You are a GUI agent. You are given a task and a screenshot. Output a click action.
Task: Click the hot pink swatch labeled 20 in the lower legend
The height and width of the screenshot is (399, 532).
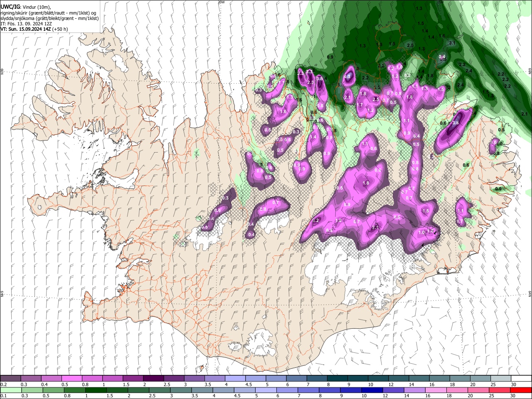[478, 390]
